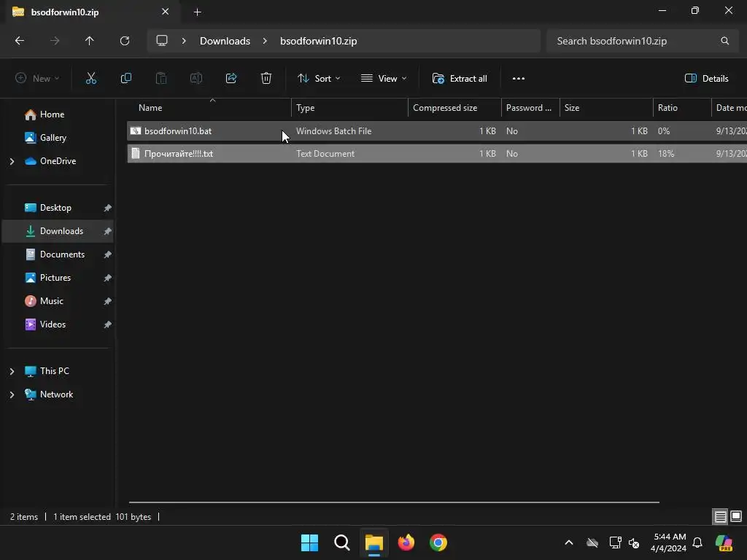Screen dimensions: 747x560
Task: Sort by Size column header
Action: tap(606, 108)
